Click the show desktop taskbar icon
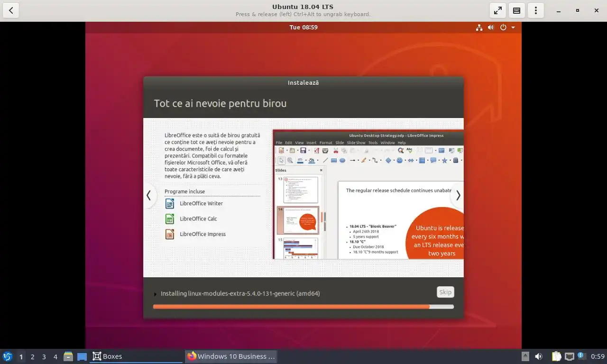 point(82,356)
